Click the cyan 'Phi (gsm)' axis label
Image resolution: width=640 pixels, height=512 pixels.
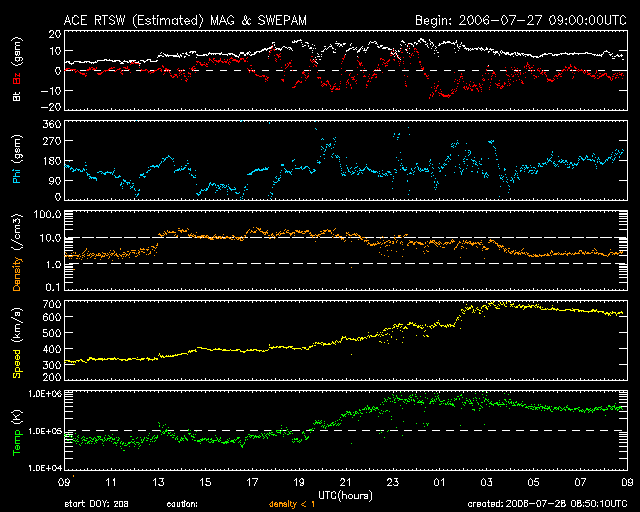point(17,159)
